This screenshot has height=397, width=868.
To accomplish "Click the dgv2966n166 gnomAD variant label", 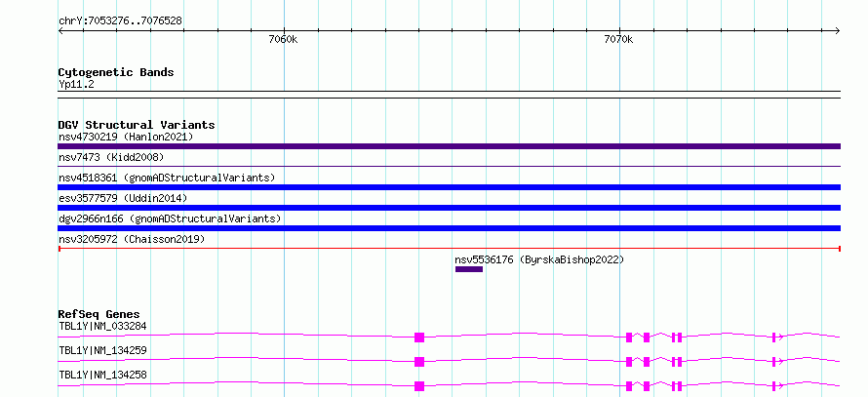I will [x=170, y=218].
